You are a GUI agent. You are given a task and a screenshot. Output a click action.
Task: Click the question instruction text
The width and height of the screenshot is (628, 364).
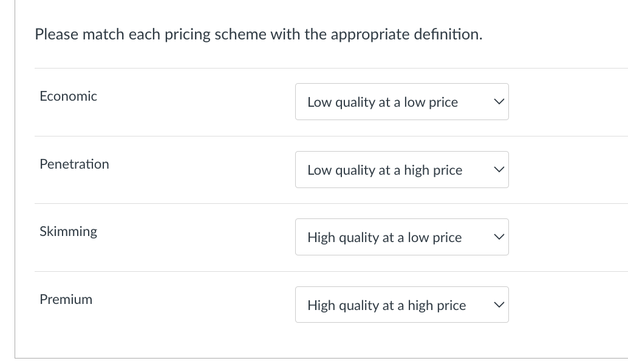pyautogui.click(x=259, y=34)
